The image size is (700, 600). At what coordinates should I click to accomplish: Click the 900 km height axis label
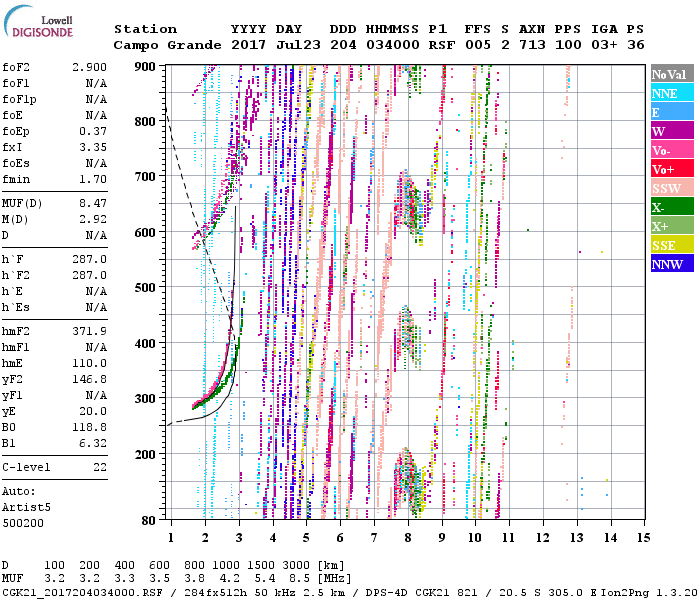(145, 66)
